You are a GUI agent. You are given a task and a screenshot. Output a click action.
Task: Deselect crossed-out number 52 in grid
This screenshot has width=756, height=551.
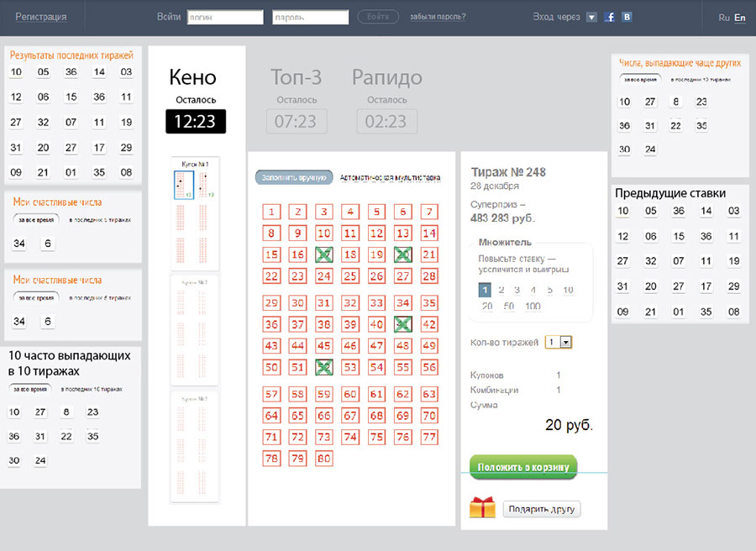coord(324,367)
